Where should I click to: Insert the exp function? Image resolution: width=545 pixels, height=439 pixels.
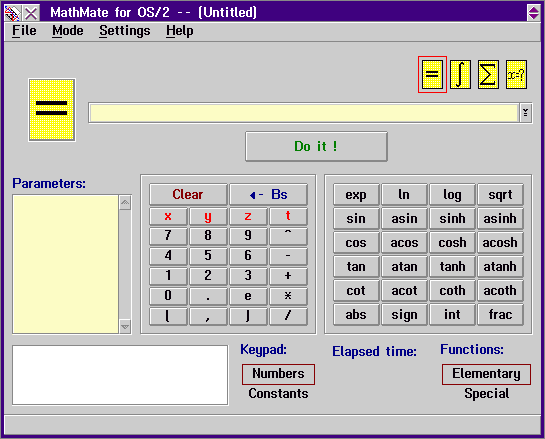(356, 194)
